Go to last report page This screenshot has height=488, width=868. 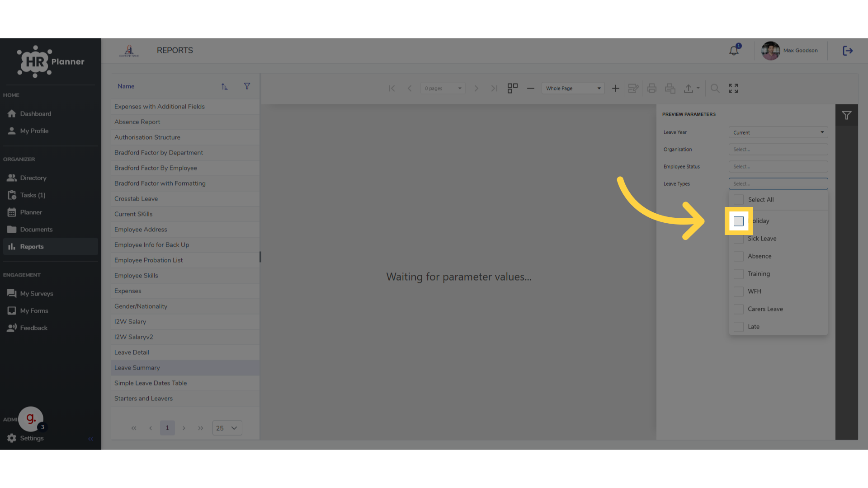pos(494,89)
